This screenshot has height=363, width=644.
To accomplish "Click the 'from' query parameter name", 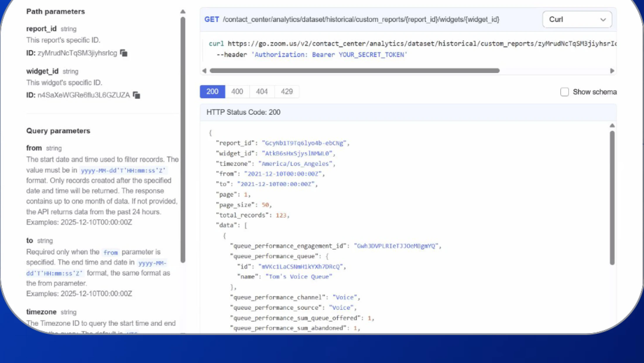I will pos(34,148).
